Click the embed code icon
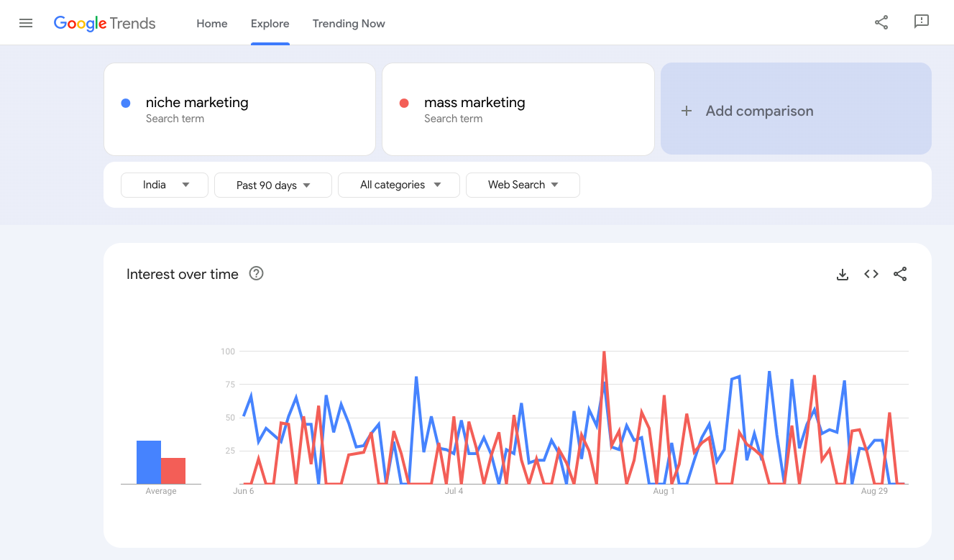The image size is (954, 560). [871, 274]
